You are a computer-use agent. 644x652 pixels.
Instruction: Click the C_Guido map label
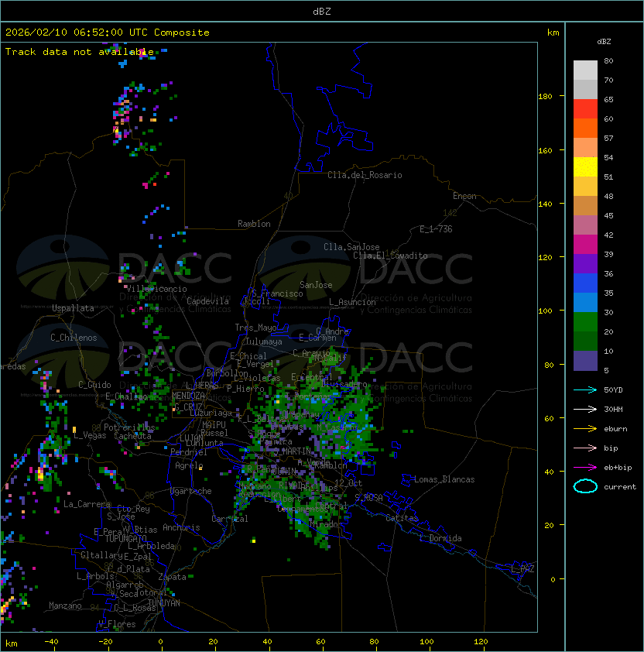[94, 385]
